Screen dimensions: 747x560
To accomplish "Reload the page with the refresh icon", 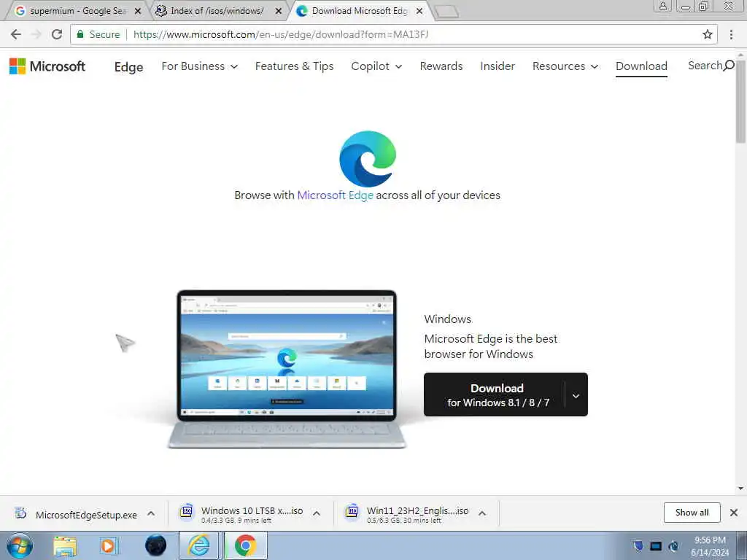I will [x=57, y=34].
